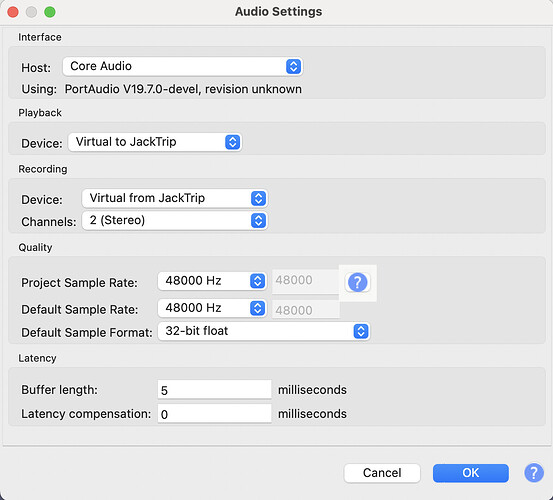Click the disabled Project Sample Rate 48000 field
This screenshot has height=500, width=553.
[305, 281]
